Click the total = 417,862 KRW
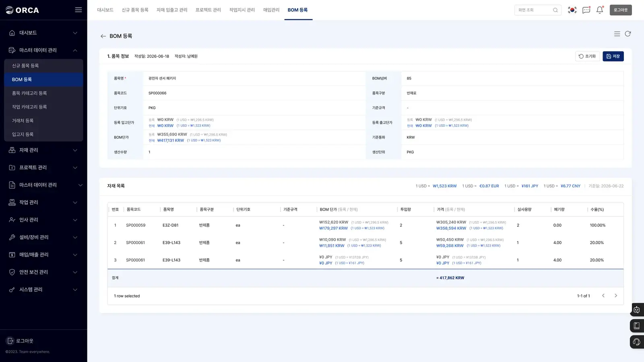This screenshot has width=644, height=362. tap(450, 278)
